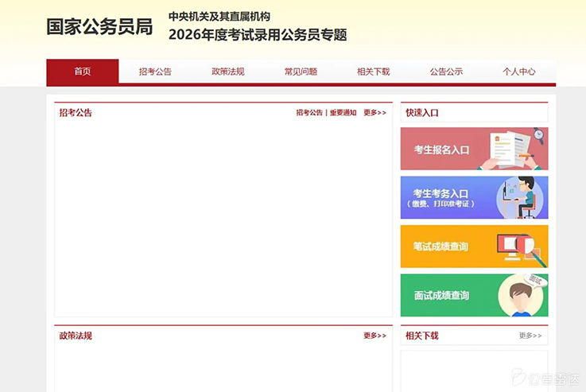This screenshot has height=392, width=586.
Task: Open 个人中心 from the navigation bar
Action: 518,72
